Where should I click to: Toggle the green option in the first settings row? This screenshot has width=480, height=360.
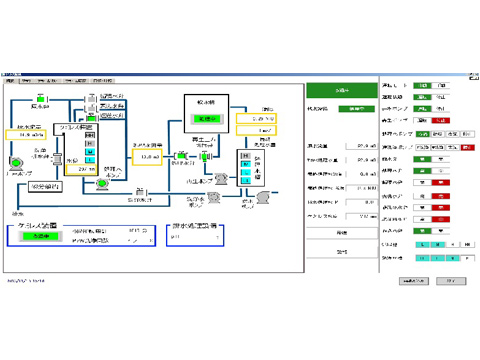pyautogui.click(x=422, y=86)
